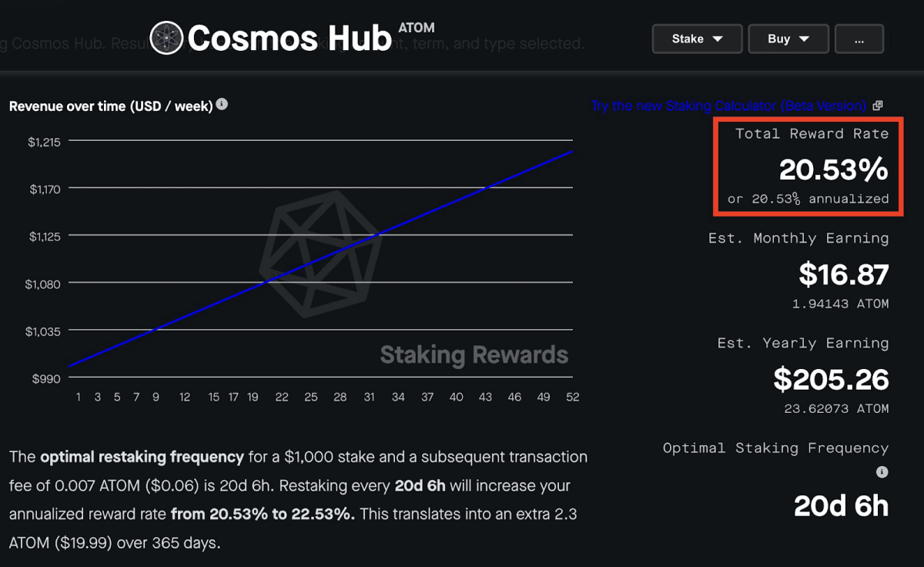This screenshot has width=924, height=567.
Task: Expand the Buy dropdown
Action: (x=788, y=39)
